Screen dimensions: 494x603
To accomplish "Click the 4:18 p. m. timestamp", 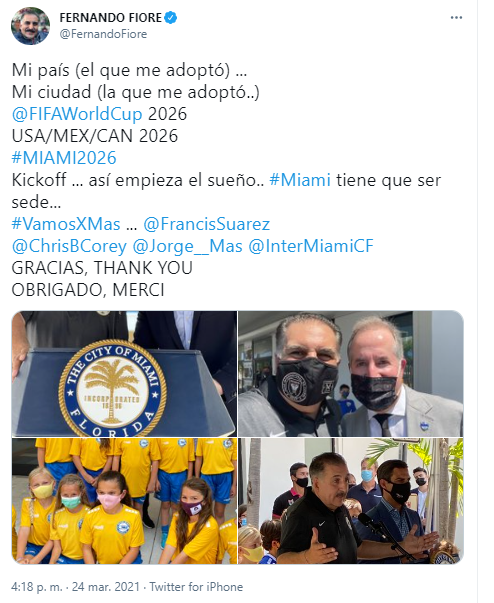I will (x=37, y=586).
